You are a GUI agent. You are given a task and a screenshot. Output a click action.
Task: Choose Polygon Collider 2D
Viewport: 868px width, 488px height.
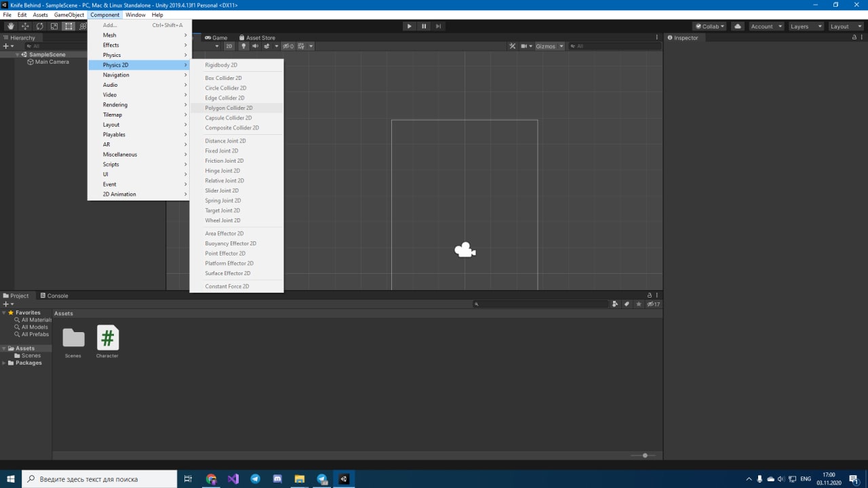pos(237,108)
